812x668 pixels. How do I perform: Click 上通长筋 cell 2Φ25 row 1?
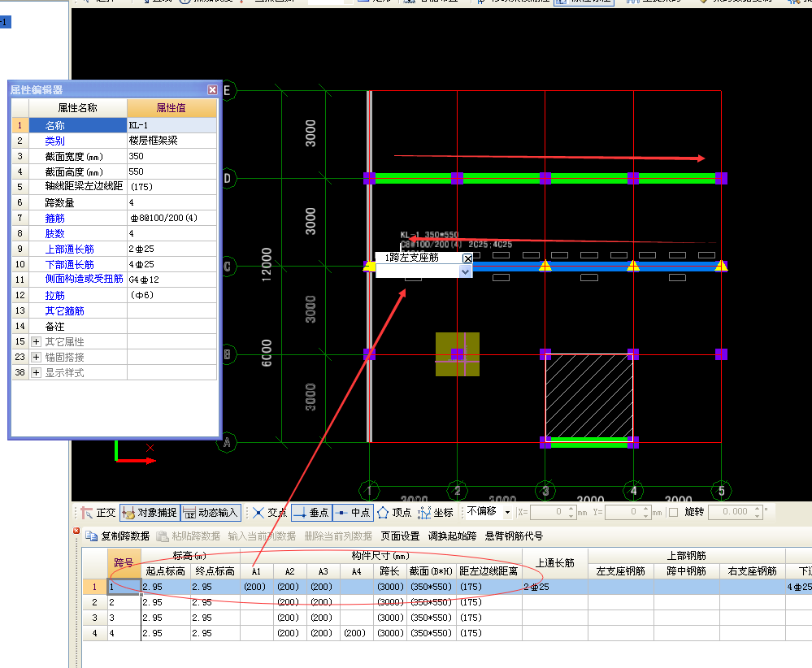[554, 587]
